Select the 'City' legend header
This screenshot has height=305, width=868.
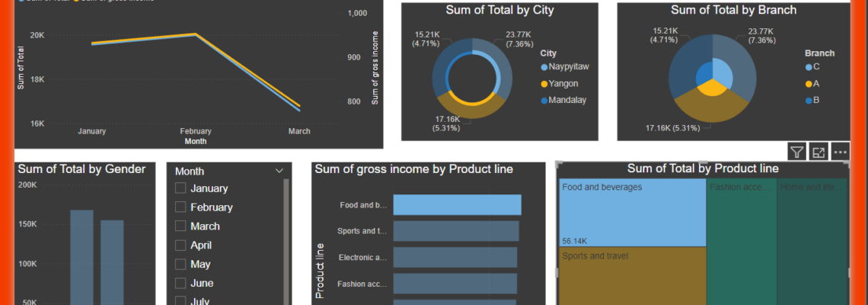tap(548, 53)
